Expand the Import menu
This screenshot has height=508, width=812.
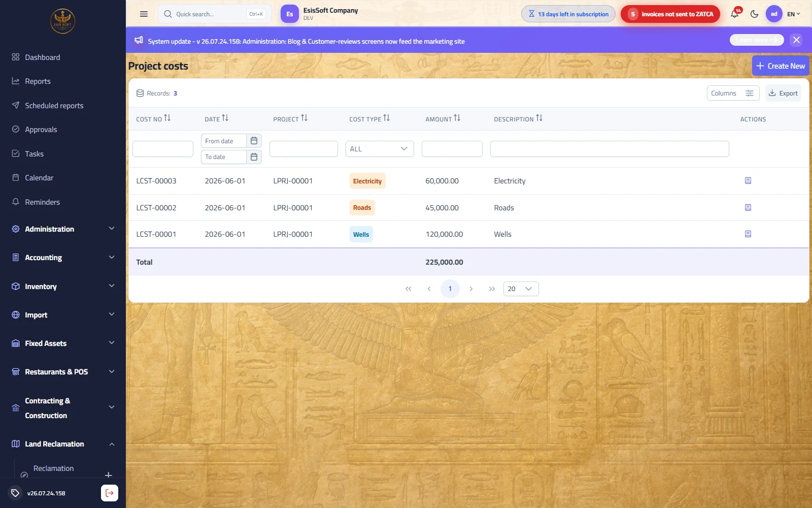pyautogui.click(x=63, y=315)
